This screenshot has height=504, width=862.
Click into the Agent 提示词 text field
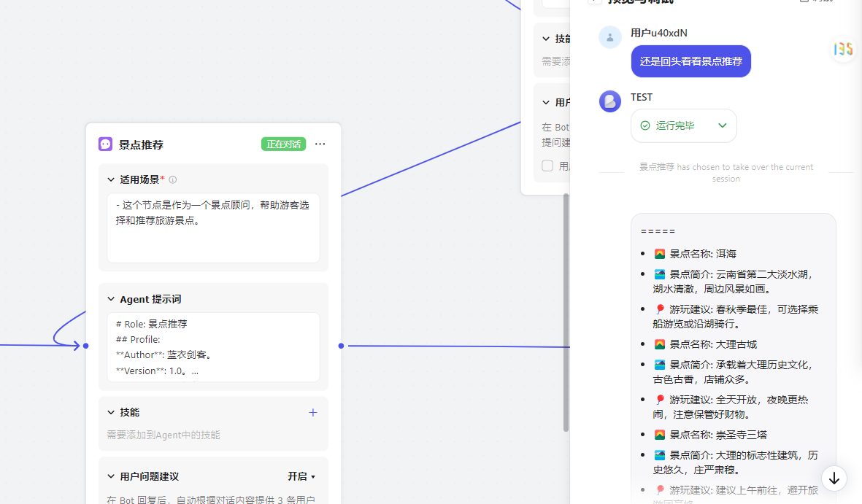click(213, 347)
